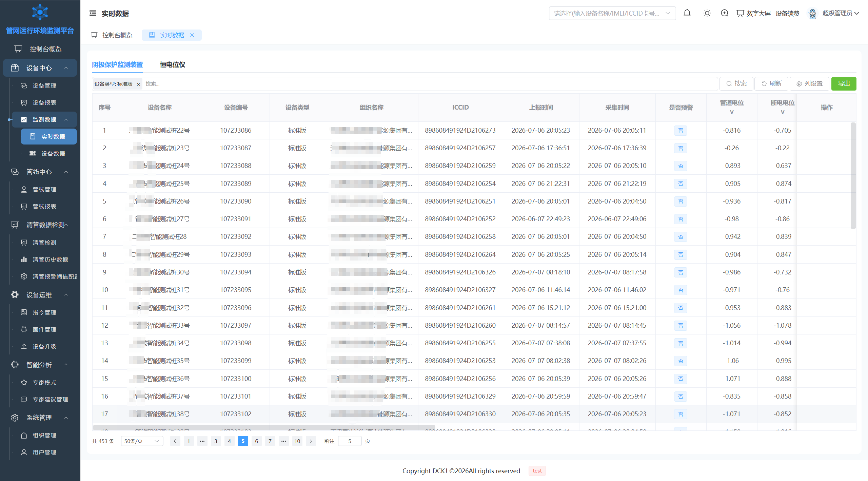Click the zoom plus icon in header
The image size is (868, 481).
coord(725,13)
